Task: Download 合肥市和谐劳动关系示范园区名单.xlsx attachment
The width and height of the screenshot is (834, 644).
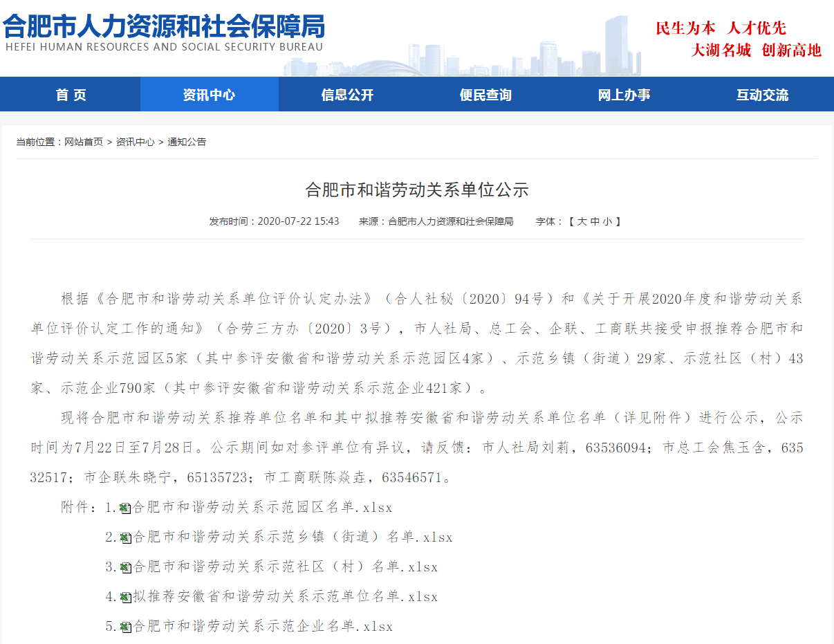Action: pyautogui.click(x=262, y=508)
